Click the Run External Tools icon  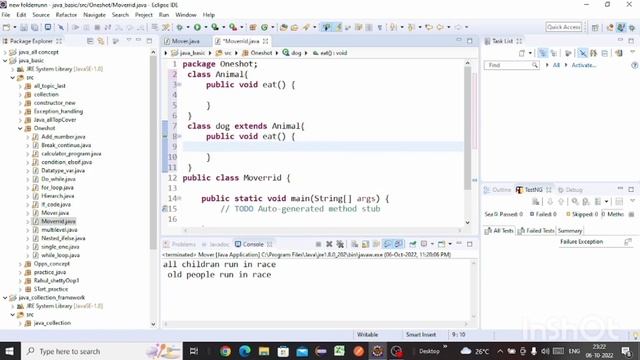tap(233, 27)
